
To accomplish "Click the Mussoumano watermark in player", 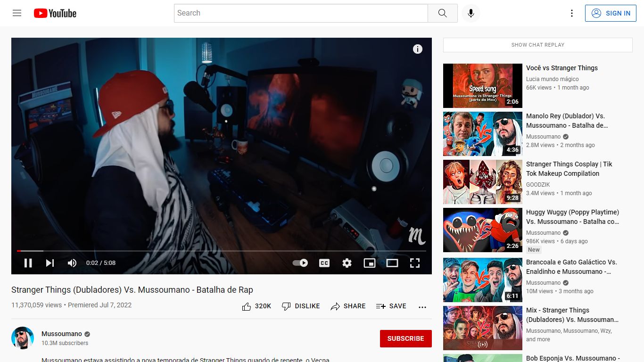I will (x=417, y=236).
